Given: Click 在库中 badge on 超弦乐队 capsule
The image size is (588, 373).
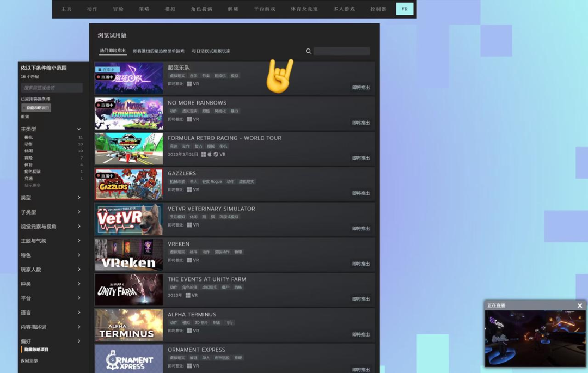Looking at the screenshot, I should pyautogui.click(x=107, y=70).
